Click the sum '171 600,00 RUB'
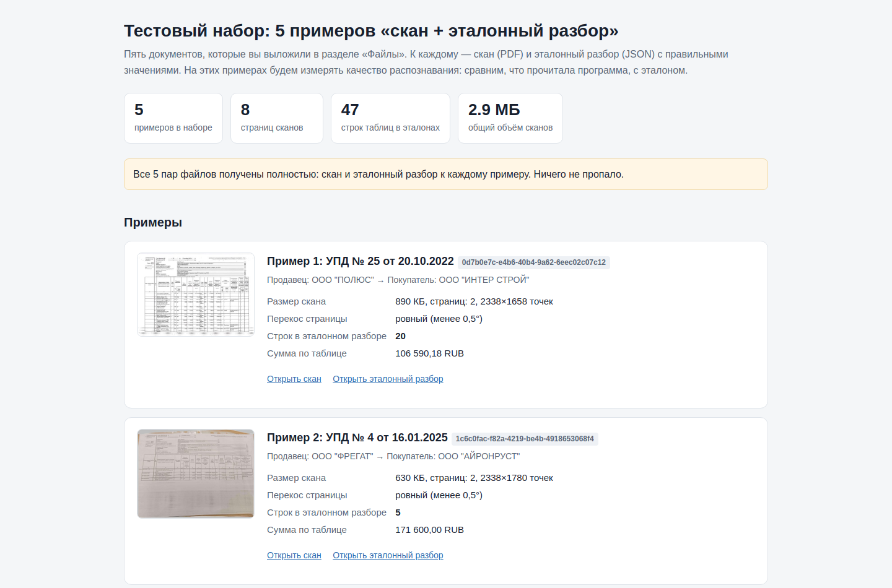Image resolution: width=892 pixels, height=588 pixels. coord(430,530)
